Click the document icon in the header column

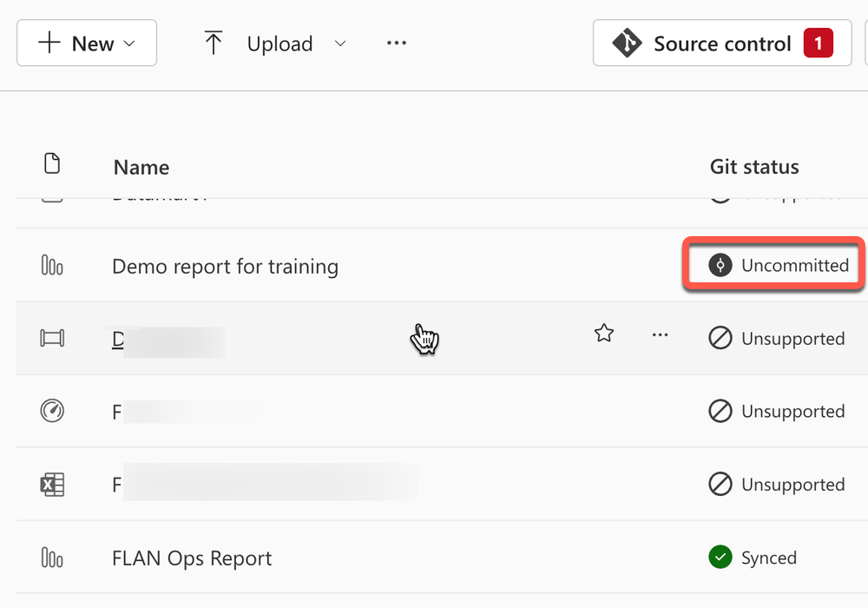pyautogui.click(x=52, y=163)
